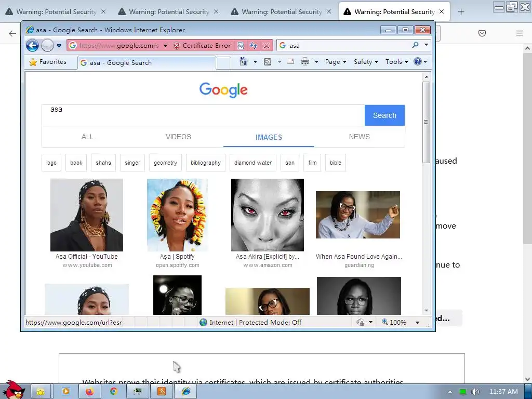Click the IE Back arrow button
Viewport: 532px width, 399px height.
pos(33,45)
